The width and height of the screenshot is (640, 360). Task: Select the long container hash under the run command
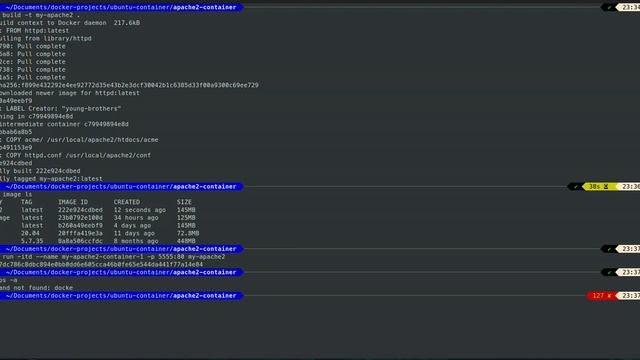(x=101, y=264)
